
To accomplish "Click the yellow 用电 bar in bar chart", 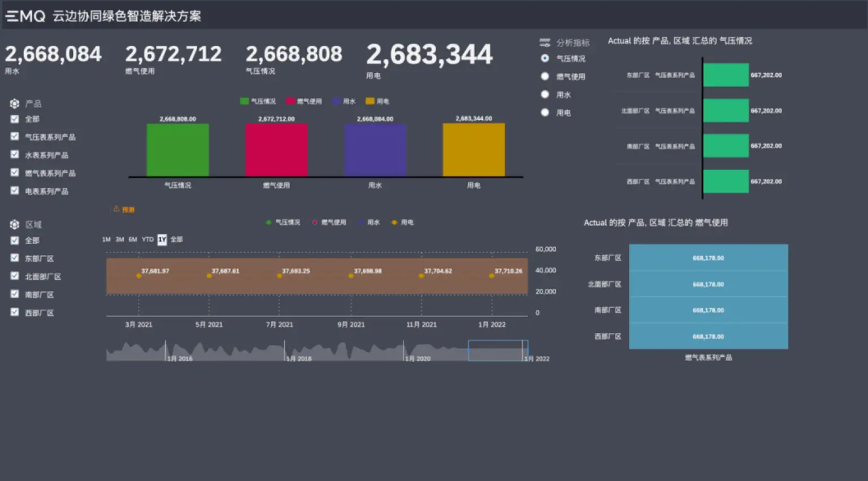I will point(474,150).
